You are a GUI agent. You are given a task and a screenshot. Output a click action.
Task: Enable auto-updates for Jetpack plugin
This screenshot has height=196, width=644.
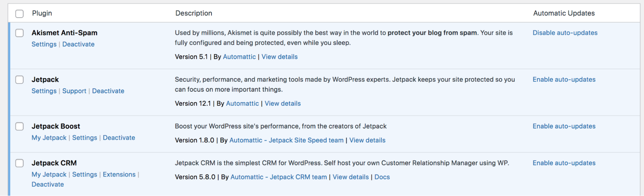[564, 79]
